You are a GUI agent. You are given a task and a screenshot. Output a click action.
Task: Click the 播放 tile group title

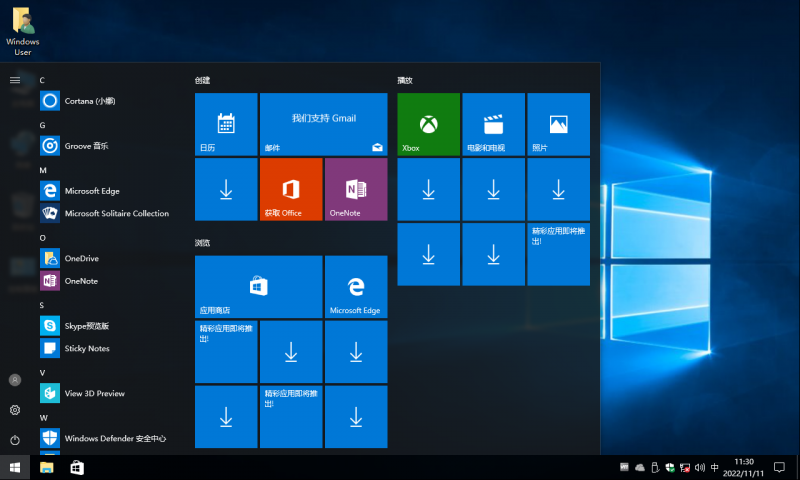pos(405,80)
